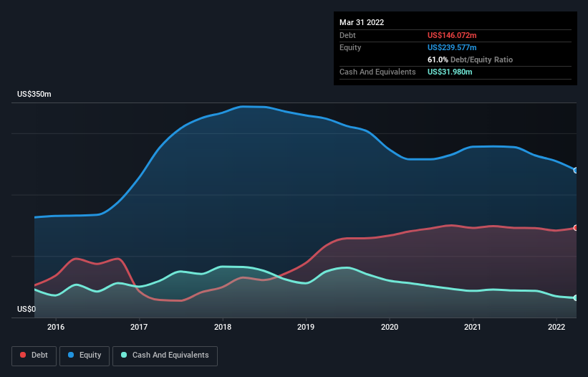Screen dimensions: 588x377
Task: Click the 2020 x-axis label
Action: [x=390, y=327]
